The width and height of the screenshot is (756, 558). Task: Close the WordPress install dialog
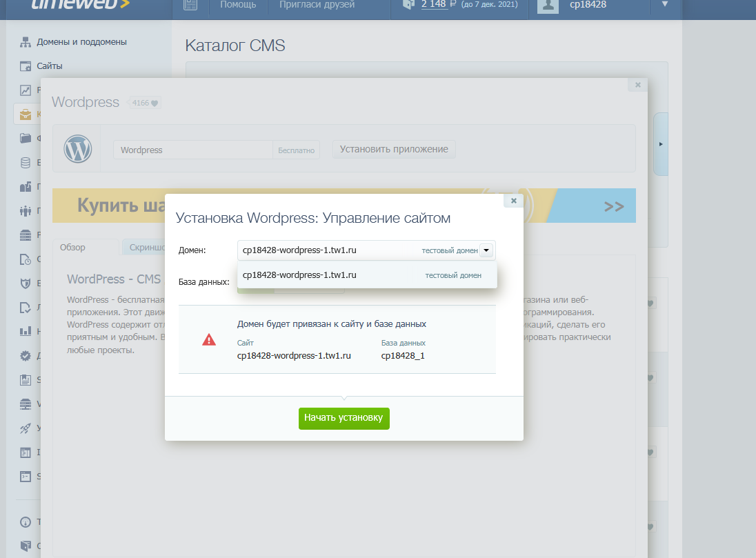(513, 201)
